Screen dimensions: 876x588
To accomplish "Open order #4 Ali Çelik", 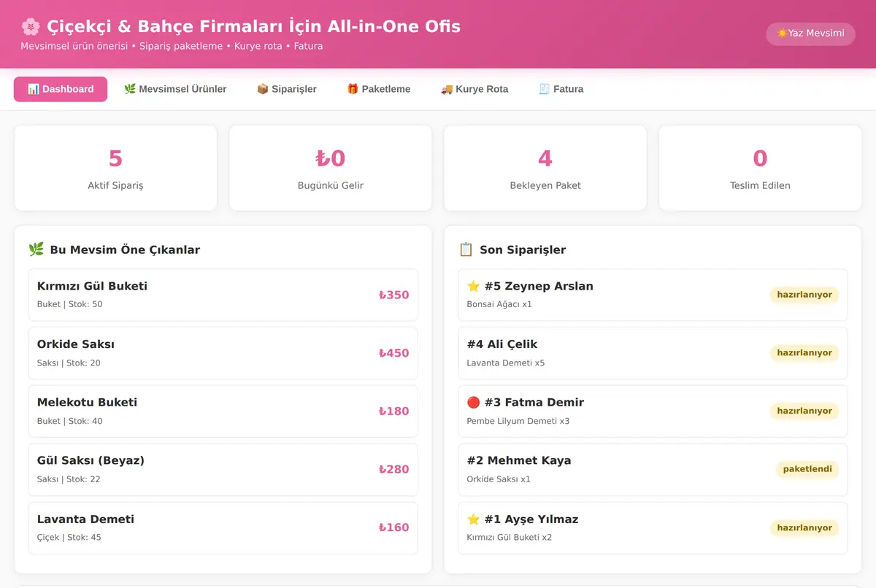I will pyautogui.click(x=653, y=353).
